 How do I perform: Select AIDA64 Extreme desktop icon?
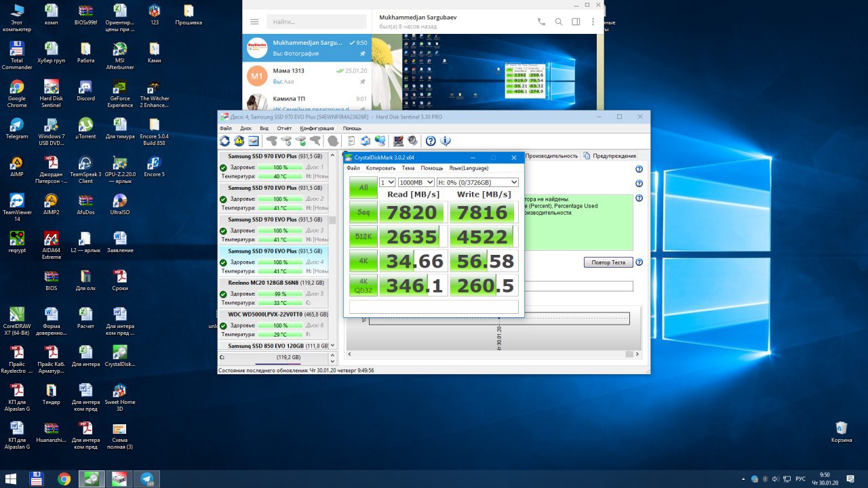51,245
